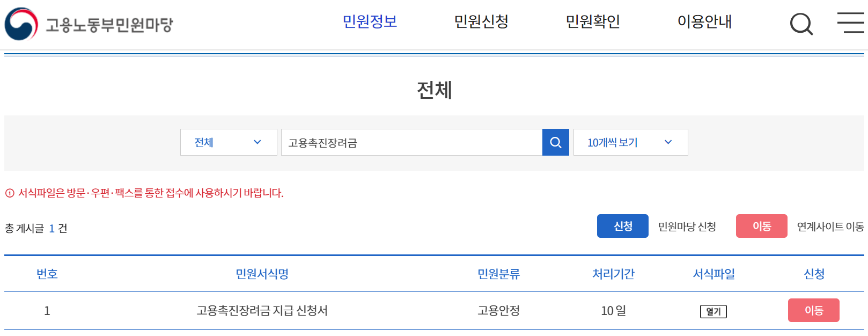This screenshot has width=868, height=336.
Task: Click the blue search button next to keyword field
Action: pos(555,142)
